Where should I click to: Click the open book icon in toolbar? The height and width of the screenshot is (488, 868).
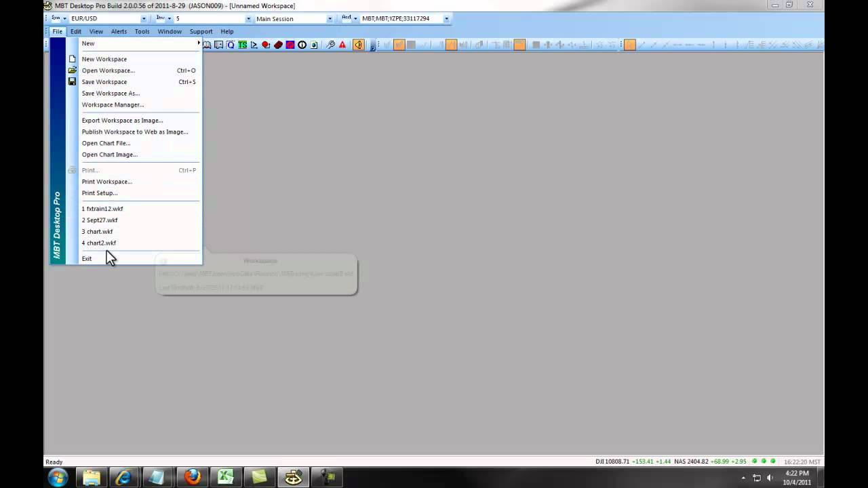point(208,45)
